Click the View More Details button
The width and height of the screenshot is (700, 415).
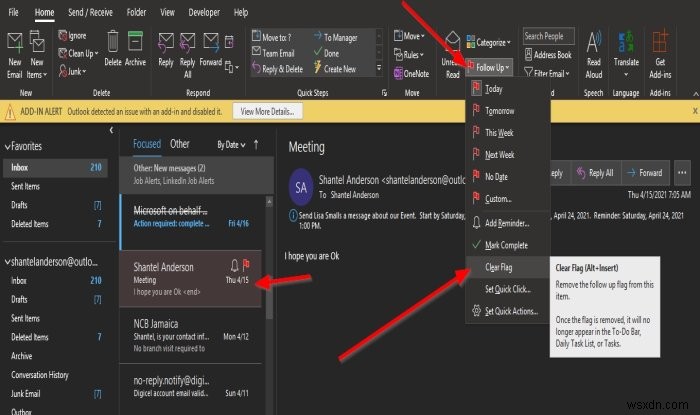[267, 111]
